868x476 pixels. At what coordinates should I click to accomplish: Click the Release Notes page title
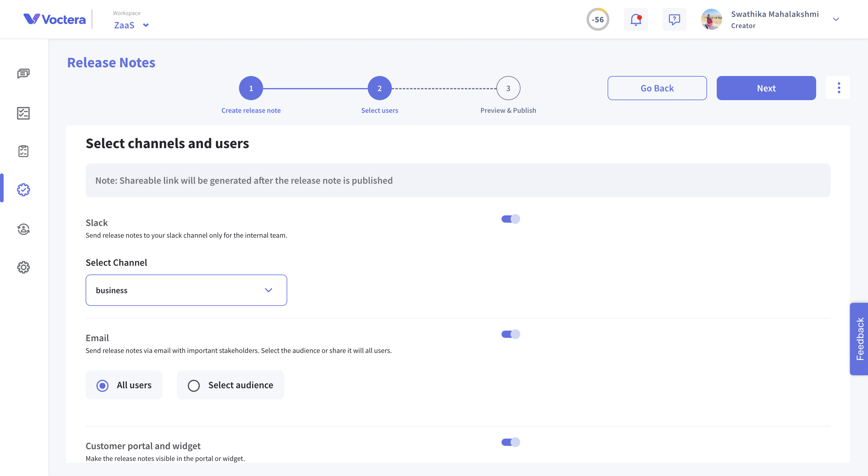pos(111,62)
